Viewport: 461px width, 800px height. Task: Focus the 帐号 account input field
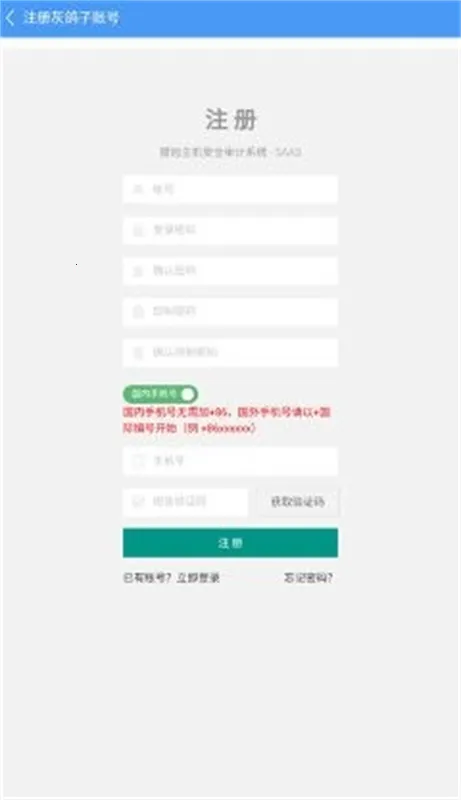click(x=230, y=189)
